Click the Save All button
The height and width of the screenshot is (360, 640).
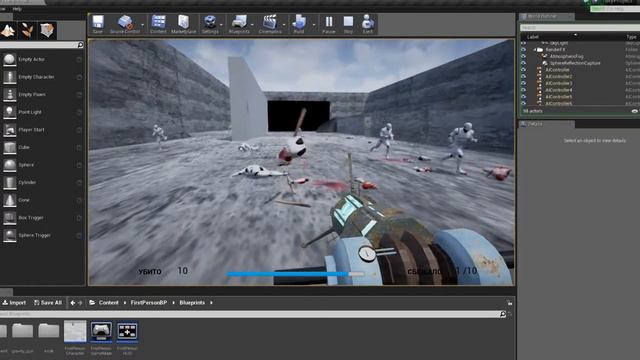click(x=48, y=303)
